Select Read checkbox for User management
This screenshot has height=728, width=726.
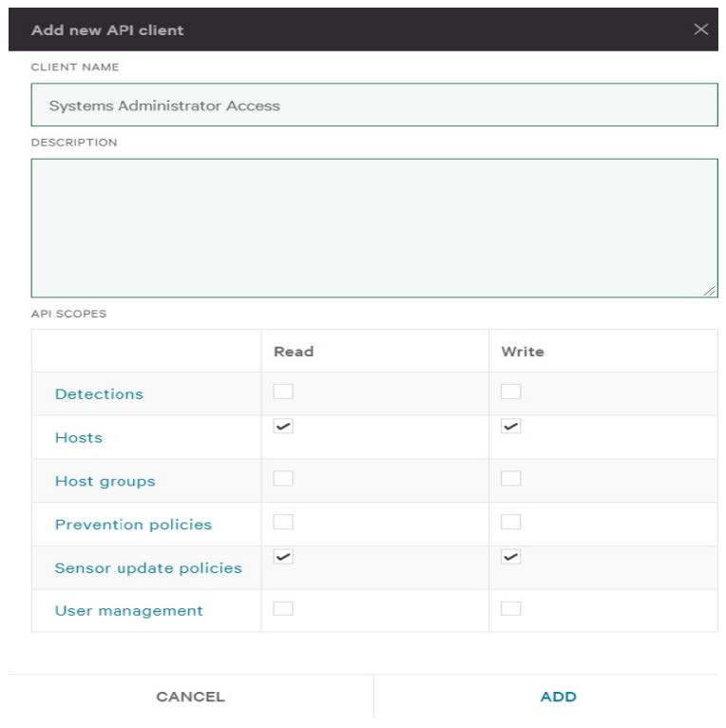283,608
